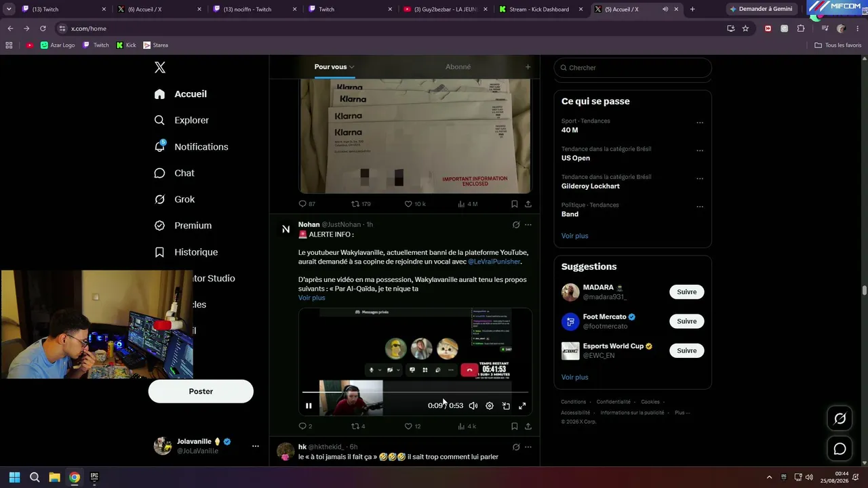
Task: Open floating Grok button at bottom right
Action: [840, 419]
